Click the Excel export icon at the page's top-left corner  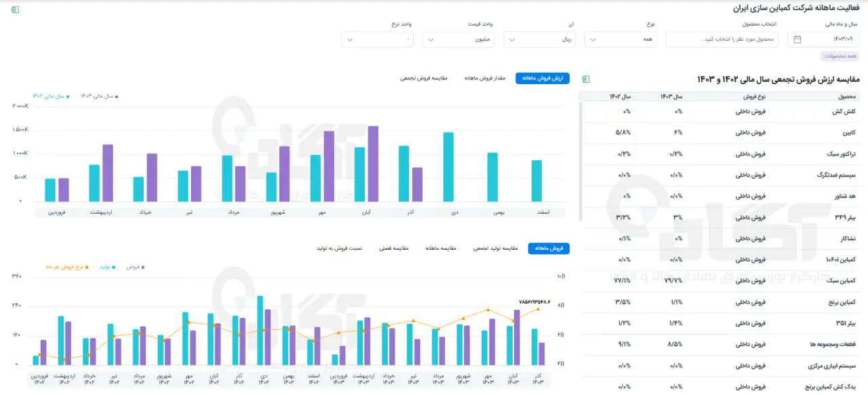coord(16,10)
